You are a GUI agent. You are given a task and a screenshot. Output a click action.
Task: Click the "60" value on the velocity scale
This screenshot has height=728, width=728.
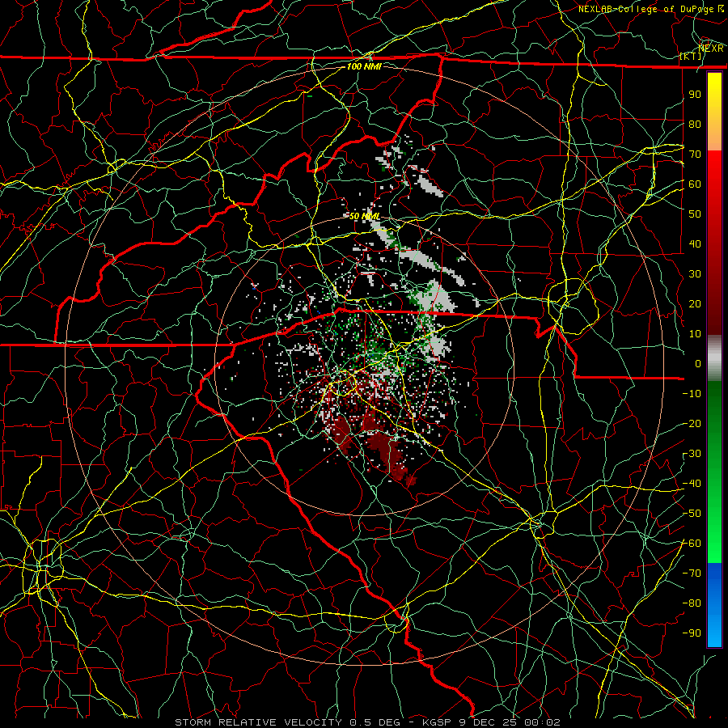point(695,184)
